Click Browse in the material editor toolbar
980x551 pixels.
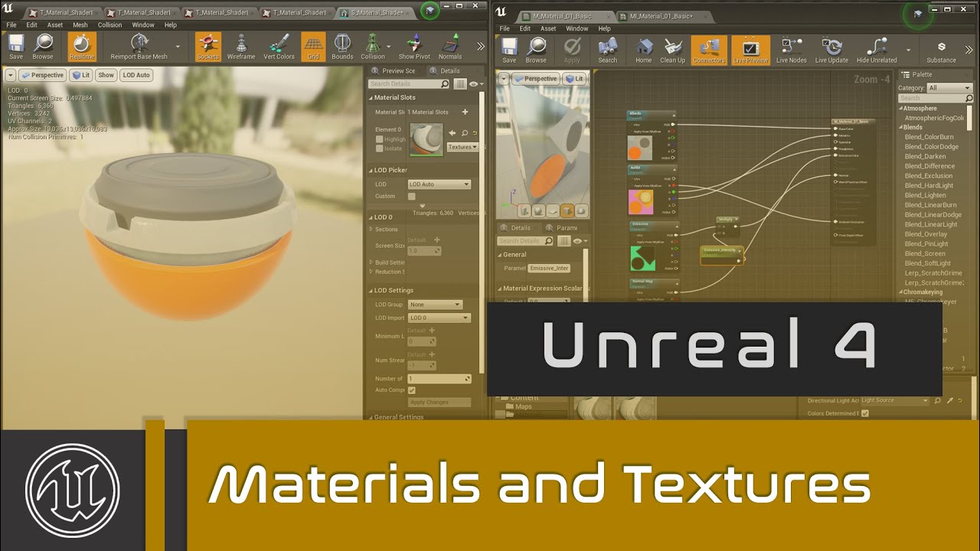tap(536, 51)
